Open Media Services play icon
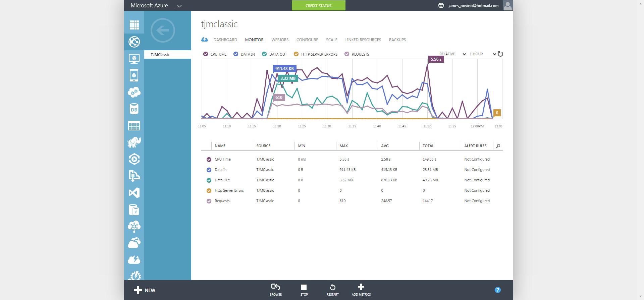The image size is (644, 300). (134, 159)
